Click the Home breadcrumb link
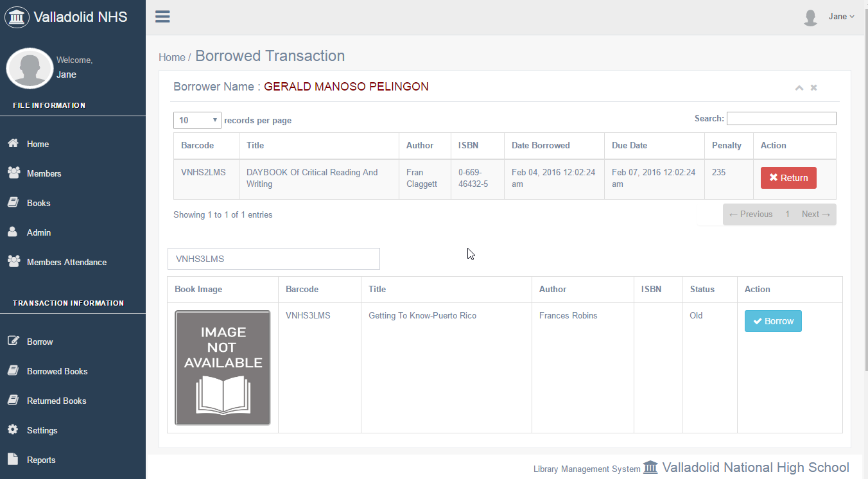This screenshot has height=479, width=868. (171, 57)
